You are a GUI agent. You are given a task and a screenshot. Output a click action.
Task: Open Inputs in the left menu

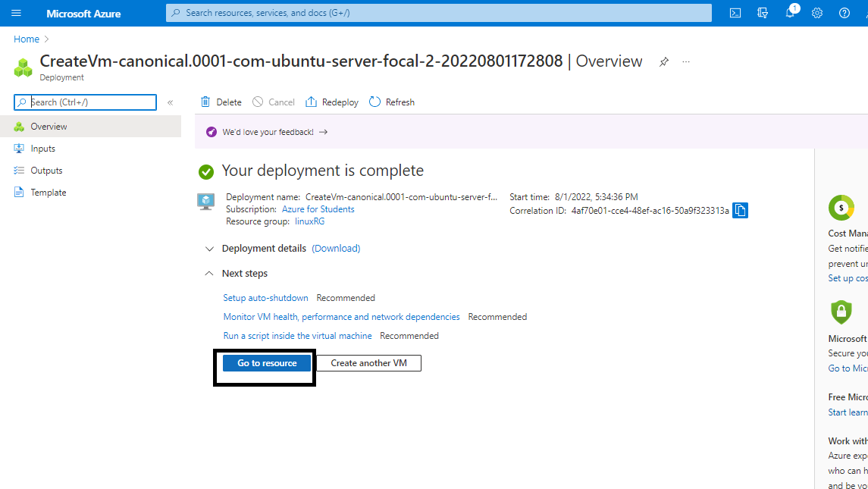pyautogui.click(x=90, y=149)
